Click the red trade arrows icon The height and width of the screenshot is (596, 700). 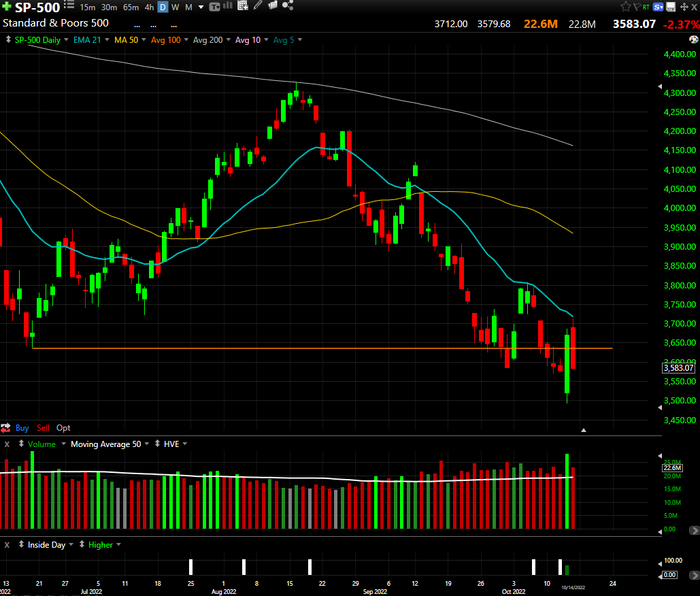point(5,428)
